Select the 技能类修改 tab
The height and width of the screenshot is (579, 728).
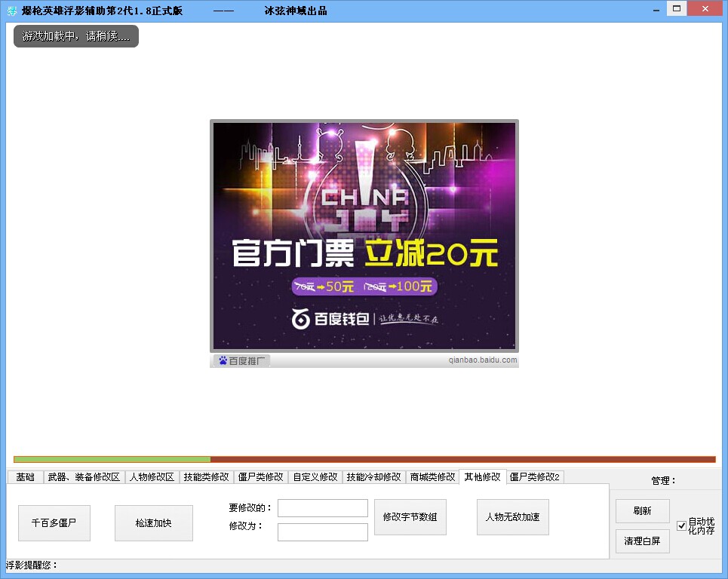coord(206,477)
